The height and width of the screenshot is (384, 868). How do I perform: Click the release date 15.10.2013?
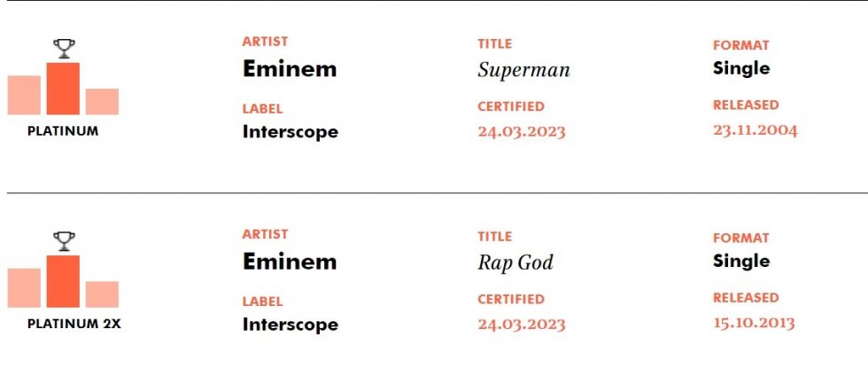coord(754,323)
